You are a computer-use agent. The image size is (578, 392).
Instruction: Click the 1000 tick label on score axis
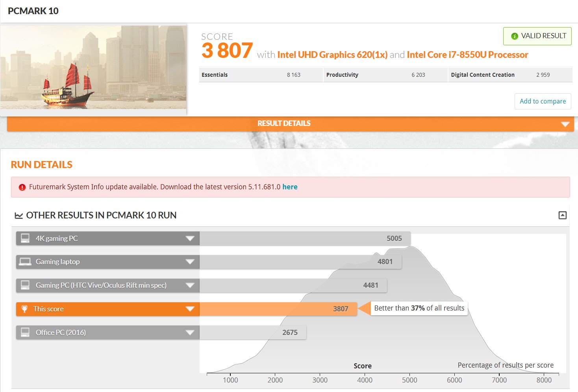coord(230,380)
